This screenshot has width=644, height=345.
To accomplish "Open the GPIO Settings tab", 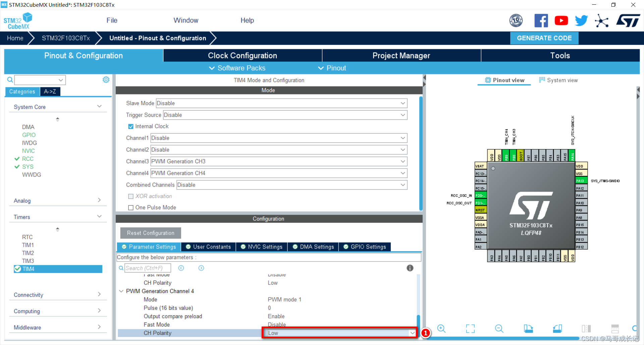I will pyautogui.click(x=365, y=247).
